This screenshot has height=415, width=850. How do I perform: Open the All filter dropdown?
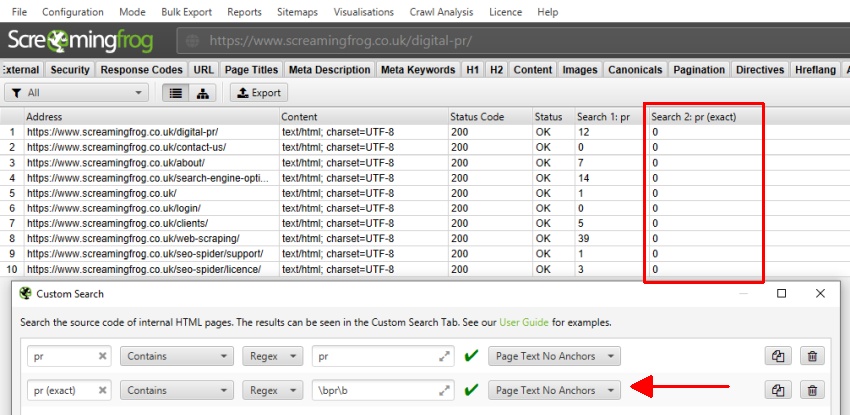click(76, 93)
